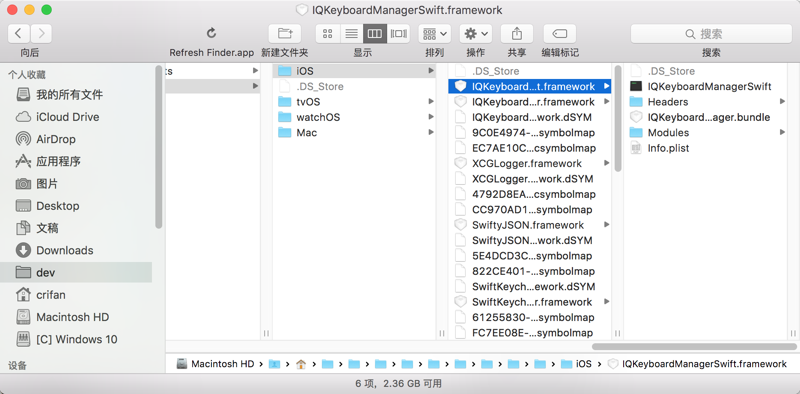Select 5E4DCD3C...symbolmap file
Image resolution: width=800 pixels, height=394 pixels.
[530, 256]
